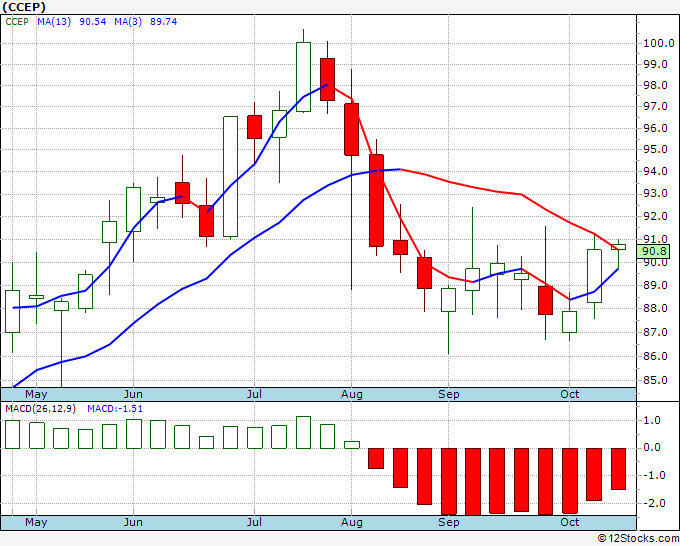Click the 89.0 price axis label

[655, 285]
